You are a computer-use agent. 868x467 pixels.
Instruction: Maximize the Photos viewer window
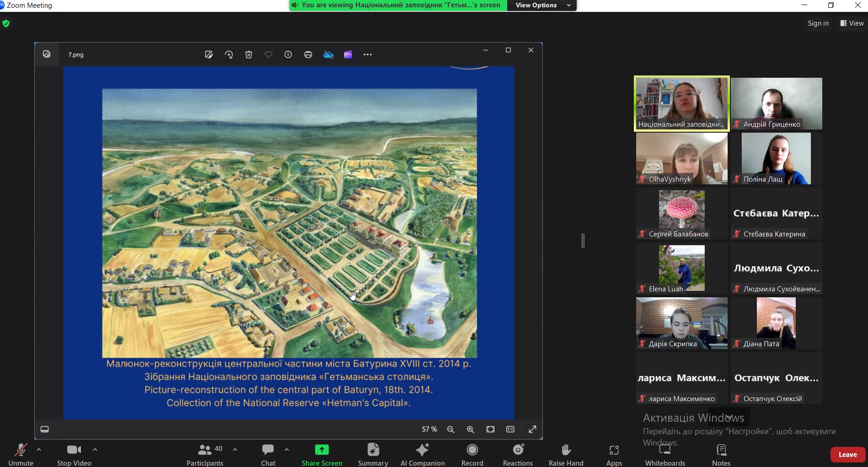point(508,50)
